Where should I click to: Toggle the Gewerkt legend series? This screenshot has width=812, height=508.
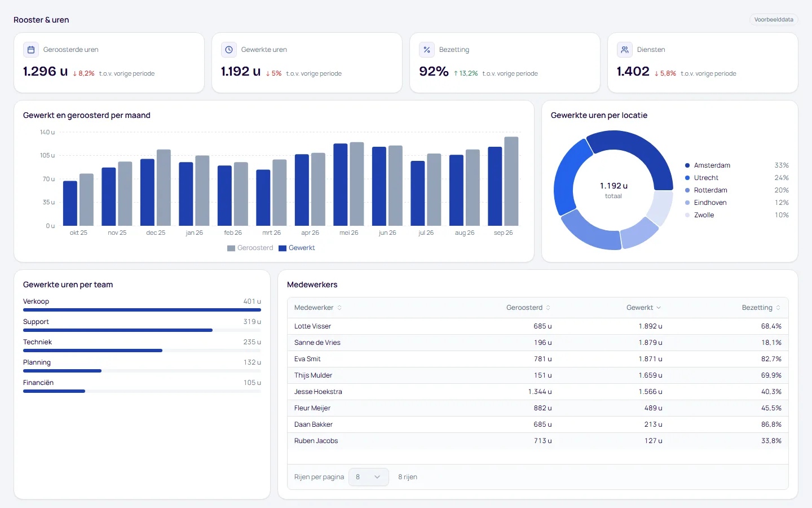[297, 248]
